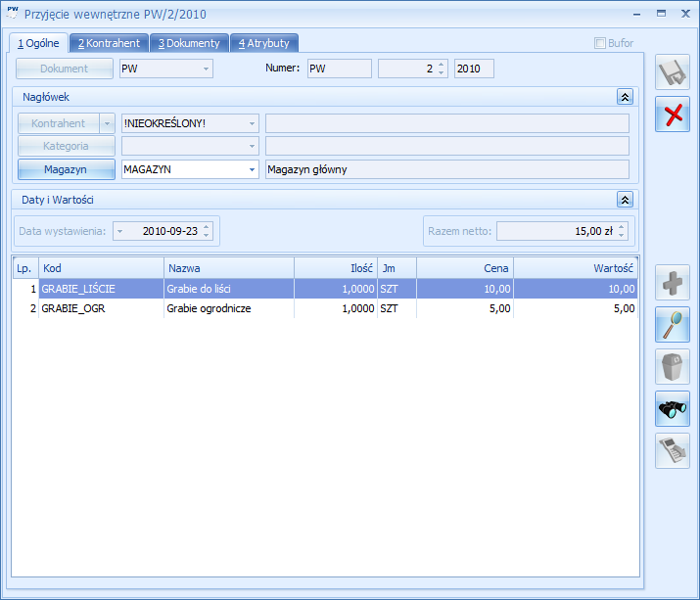Click the Razem netto 15,00 zł field
Viewport: 700px width, 600px height.
click(562, 231)
